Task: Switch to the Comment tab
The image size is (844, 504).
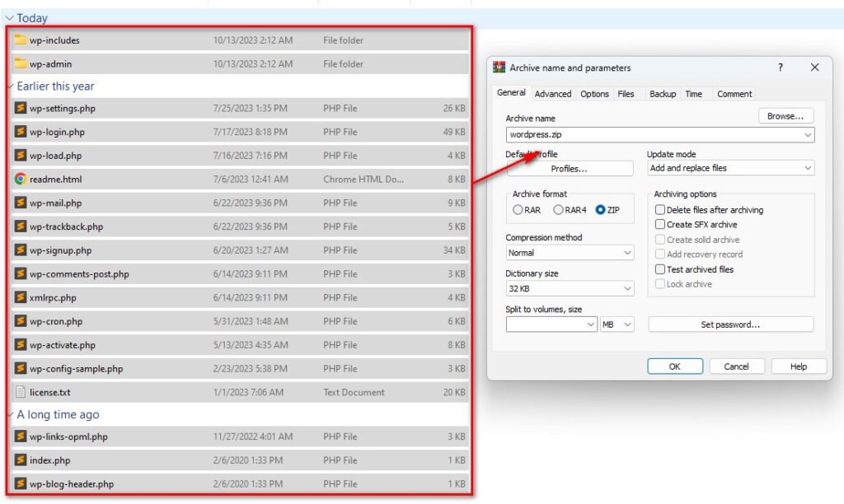Action: point(734,94)
